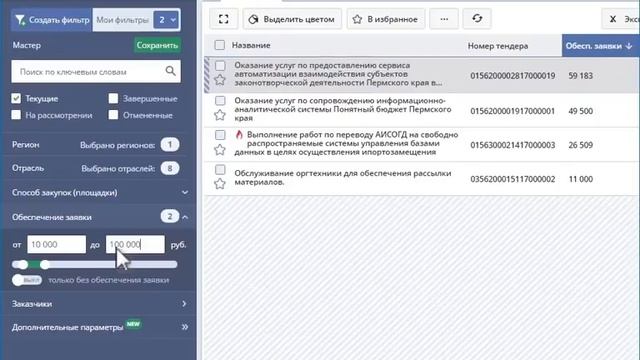Click tender number 0156300021417000003
The height and width of the screenshot is (360, 640).
click(x=513, y=145)
